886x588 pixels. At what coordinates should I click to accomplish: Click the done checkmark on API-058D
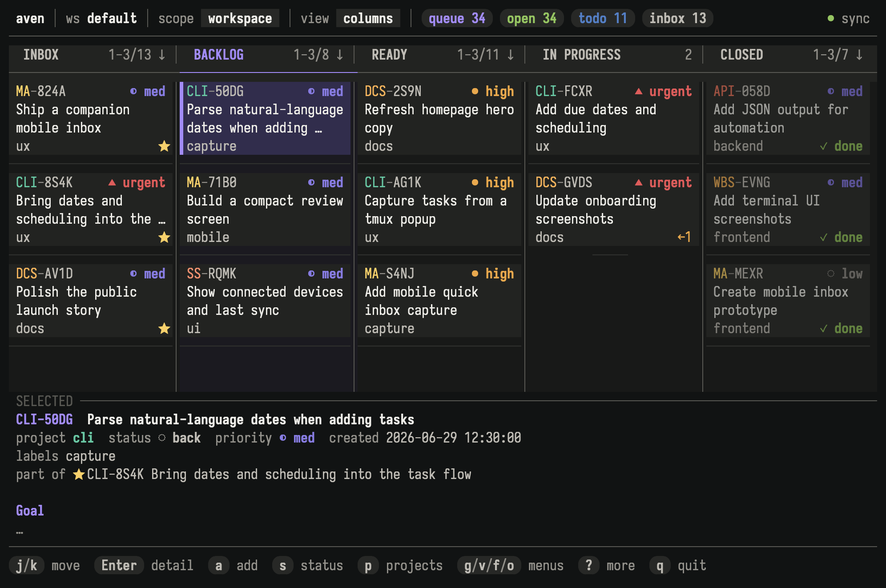(824, 146)
